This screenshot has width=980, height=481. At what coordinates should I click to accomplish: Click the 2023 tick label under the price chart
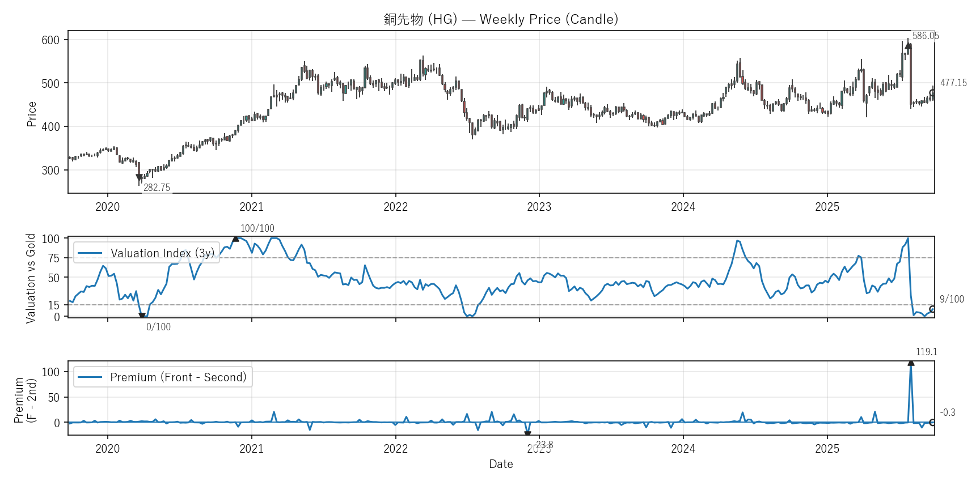pos(539,207)
